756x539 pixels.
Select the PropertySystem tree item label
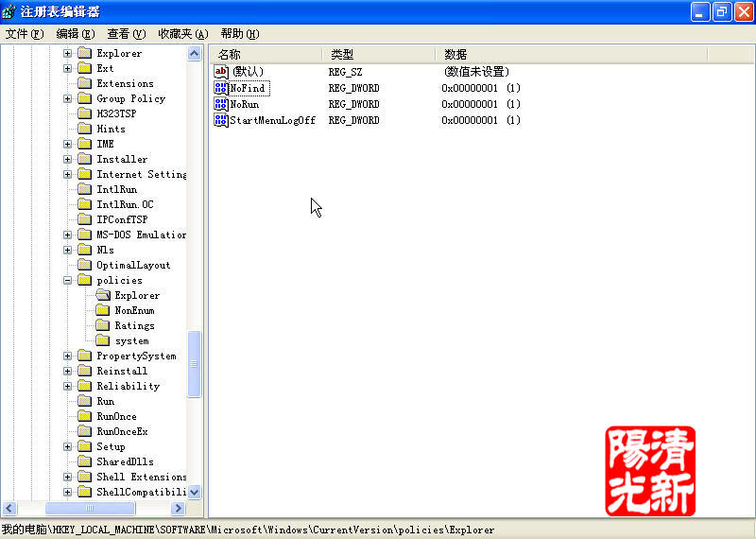click(136, 356)
